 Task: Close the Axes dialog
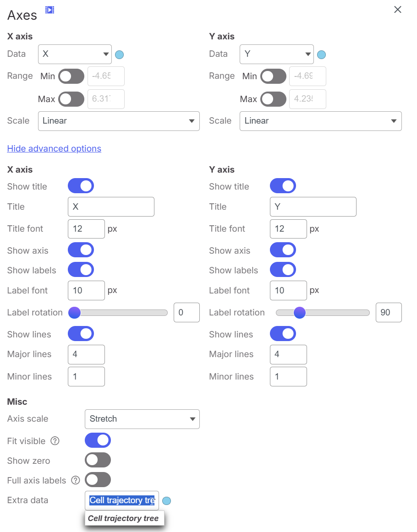click(398, 10)
